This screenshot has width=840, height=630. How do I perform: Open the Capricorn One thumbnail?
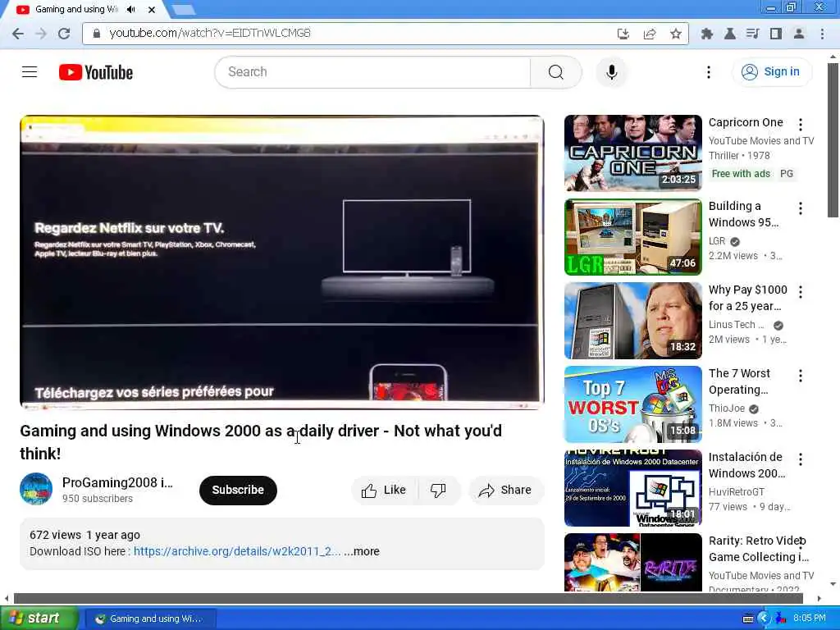pyautogui.click(x=632, y=153)
